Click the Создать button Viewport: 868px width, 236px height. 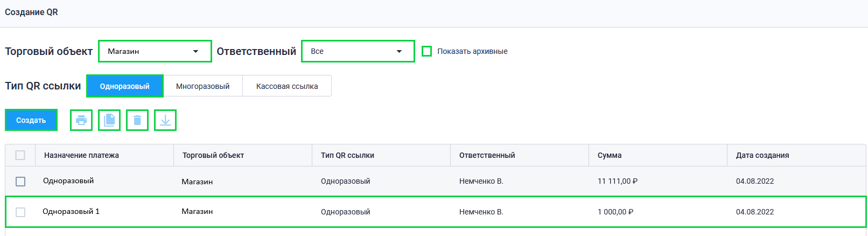click(x=31, y=120)
